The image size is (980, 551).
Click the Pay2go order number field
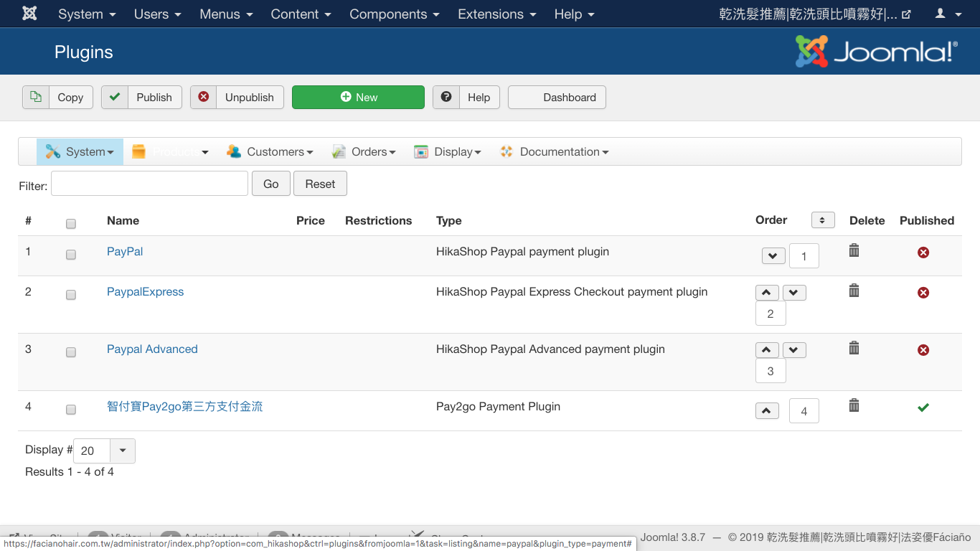coord(804,411)
